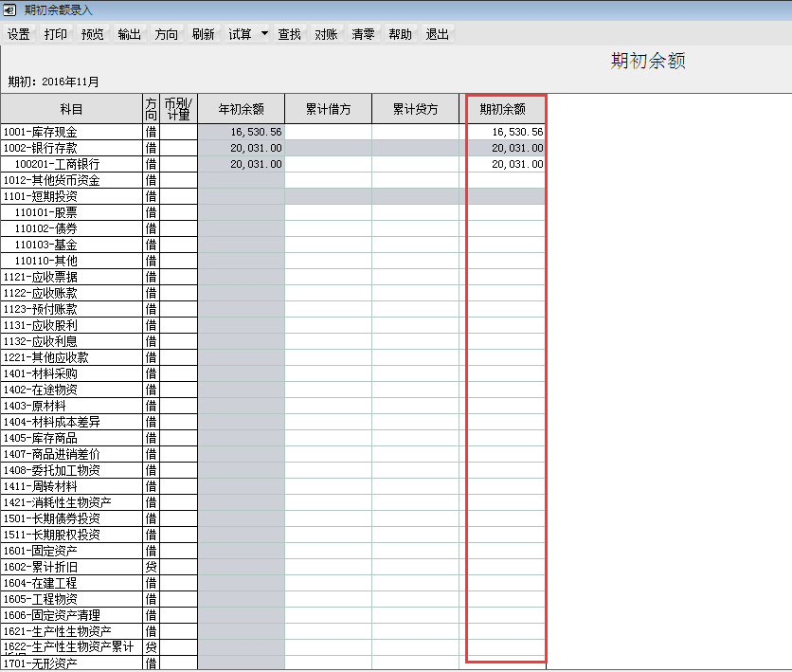Viewport: 792px width, 672px height.
Task: Clear balances using 清零
Action: coord(363,33)
